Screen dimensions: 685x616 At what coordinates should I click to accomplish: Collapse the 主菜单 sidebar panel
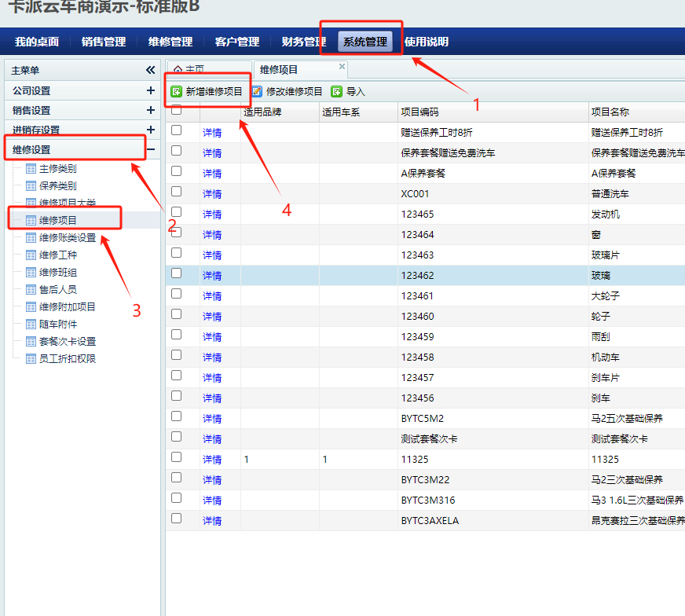point(150,71)
